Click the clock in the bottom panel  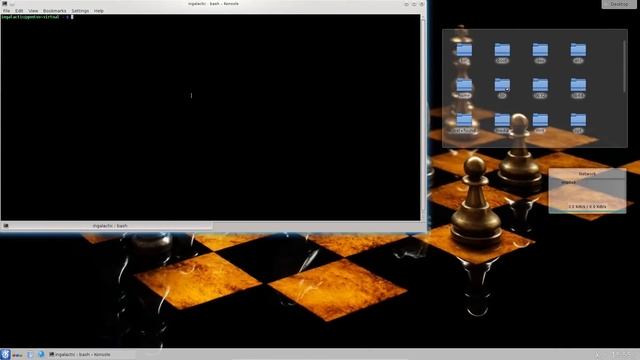[622, 354]
